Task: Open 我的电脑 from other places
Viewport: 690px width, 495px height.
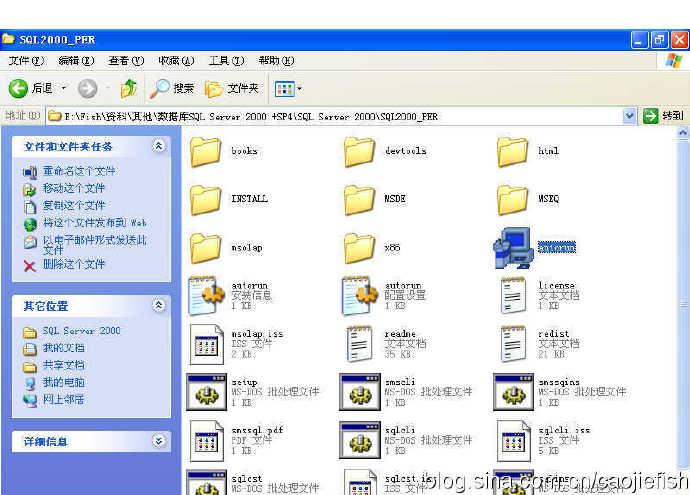Action: (x=63, y=382)
